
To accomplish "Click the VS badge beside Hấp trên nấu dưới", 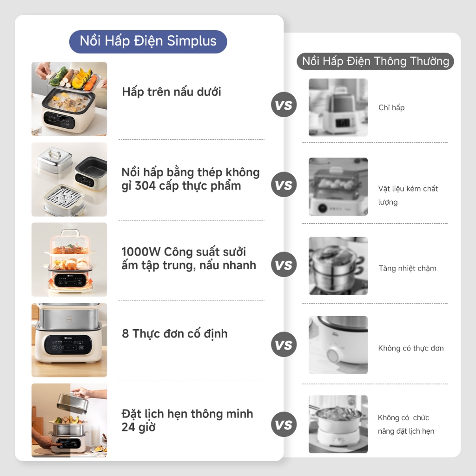I will [284, 105].
